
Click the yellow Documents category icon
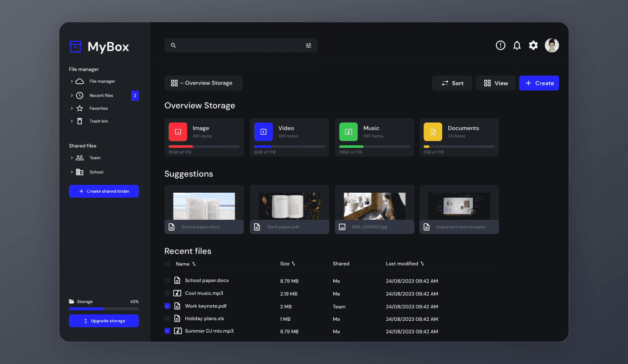tap(433, 132)
